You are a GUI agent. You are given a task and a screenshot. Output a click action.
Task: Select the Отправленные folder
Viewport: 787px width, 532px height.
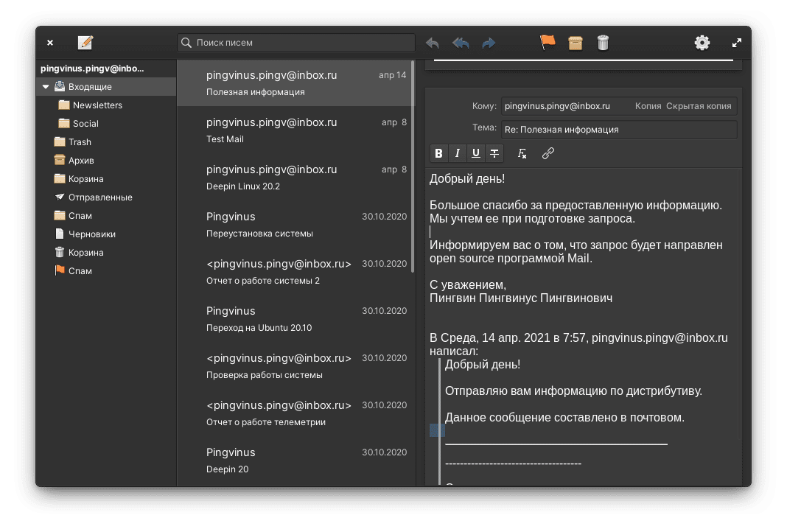[x=100, y=197]
